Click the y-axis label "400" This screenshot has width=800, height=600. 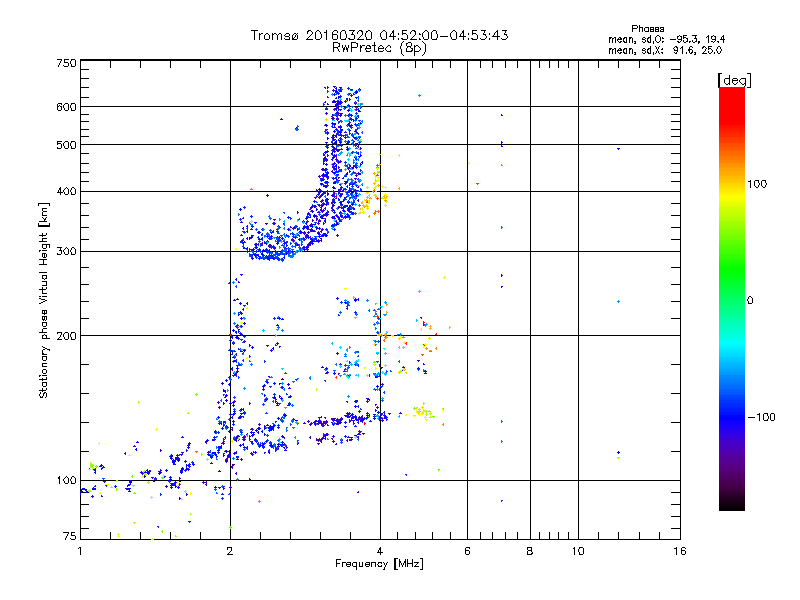[x=66, y=191]
